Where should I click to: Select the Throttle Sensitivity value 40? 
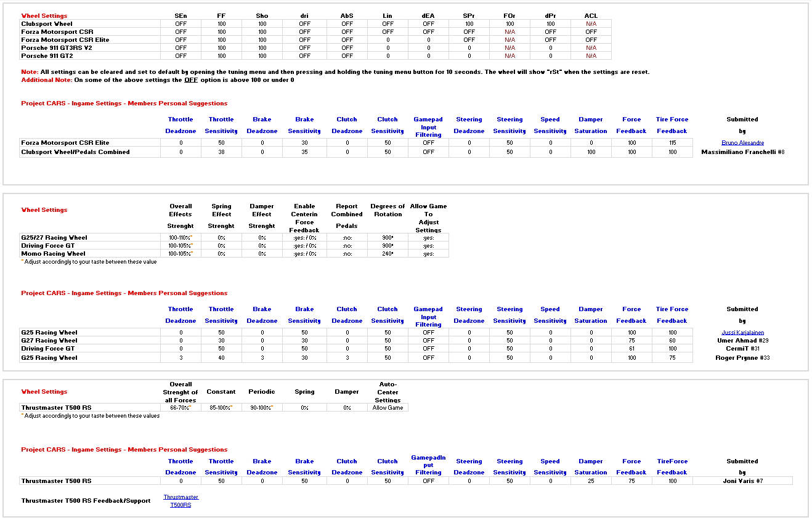pyautogui.click(x=221, y=358)
